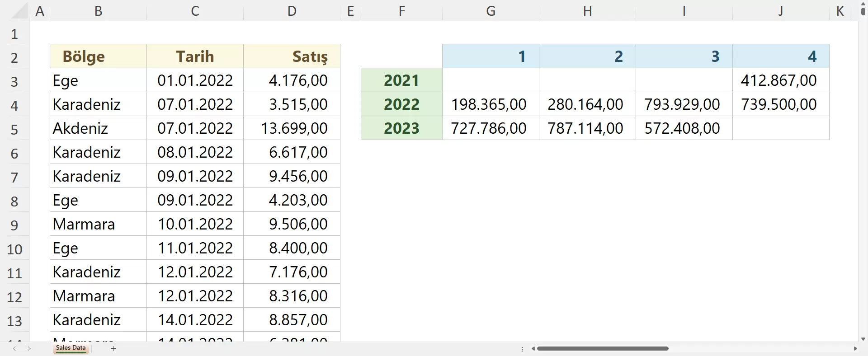
Task: Select column D header
Action: coord(292,11)
